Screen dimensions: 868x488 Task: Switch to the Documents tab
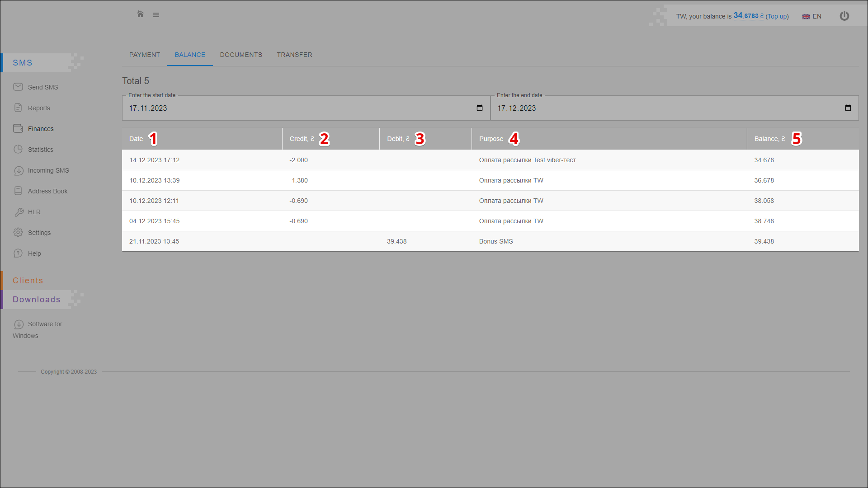point(241,55)
